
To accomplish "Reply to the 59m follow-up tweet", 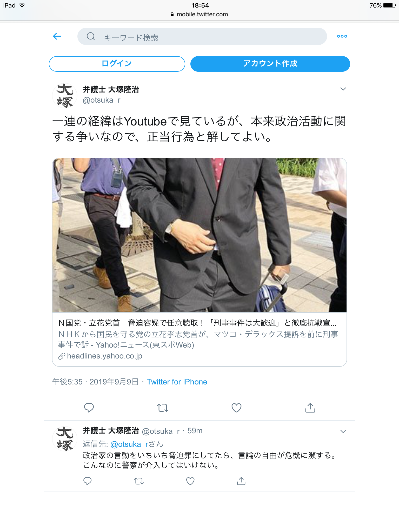I will point(88,481).
